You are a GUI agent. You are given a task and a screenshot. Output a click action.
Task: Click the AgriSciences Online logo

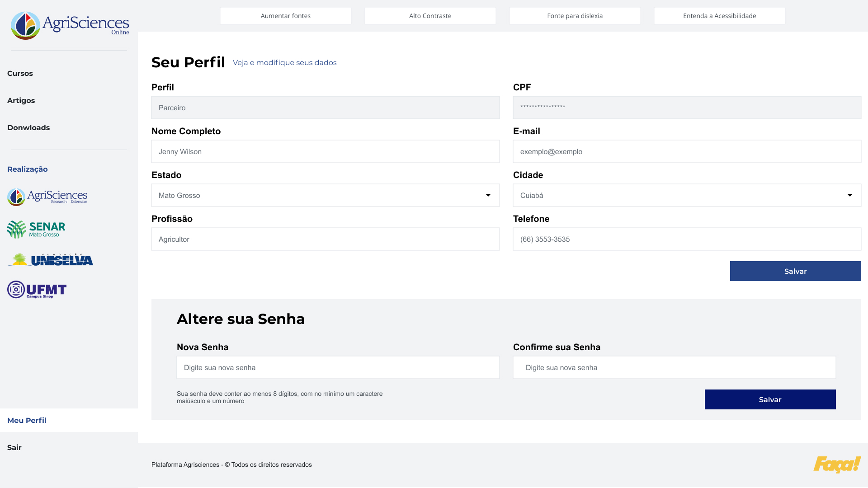point(70,25)
